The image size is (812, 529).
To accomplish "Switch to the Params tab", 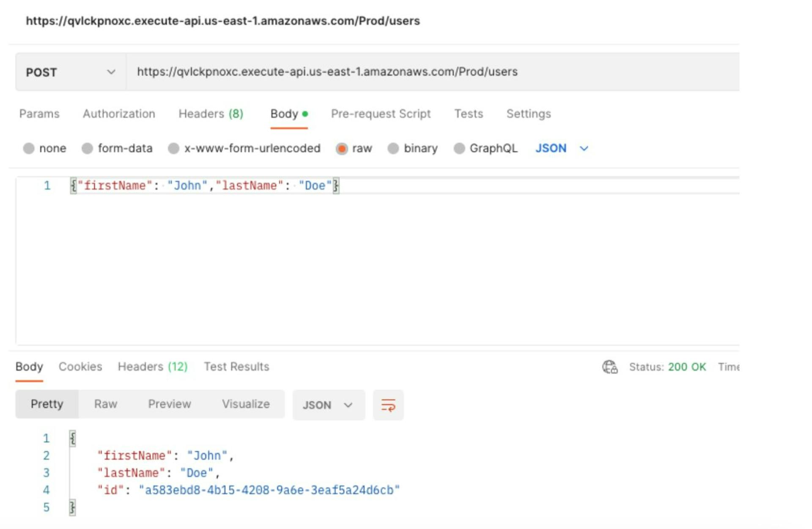I will pyautogui.click(x=39, y=114).
